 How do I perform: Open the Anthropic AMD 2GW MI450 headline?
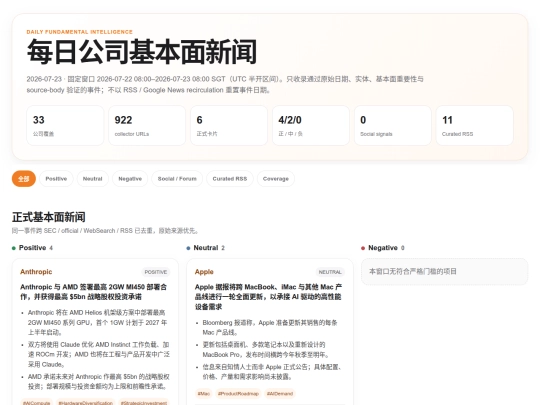pos(94,292)
